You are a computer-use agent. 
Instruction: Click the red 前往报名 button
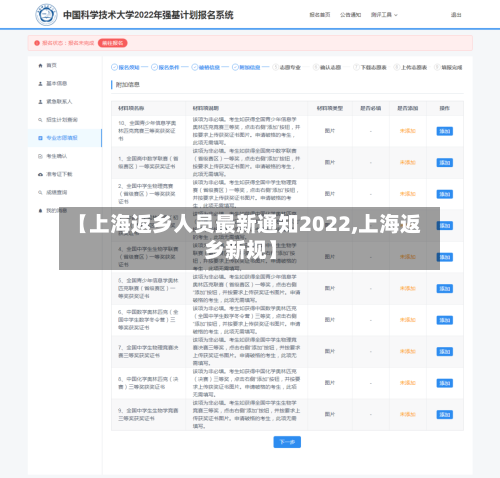tap(113, 43)
